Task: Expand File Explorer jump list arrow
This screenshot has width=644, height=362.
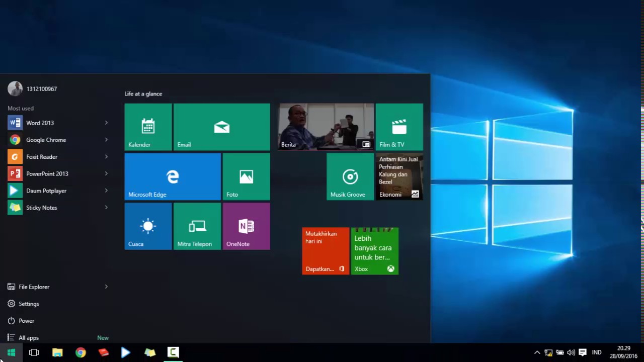Action: click(106, 287)
